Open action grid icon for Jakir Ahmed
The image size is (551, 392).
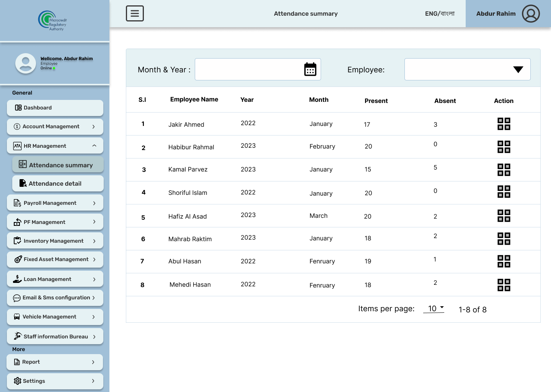[x=504, y=124]
